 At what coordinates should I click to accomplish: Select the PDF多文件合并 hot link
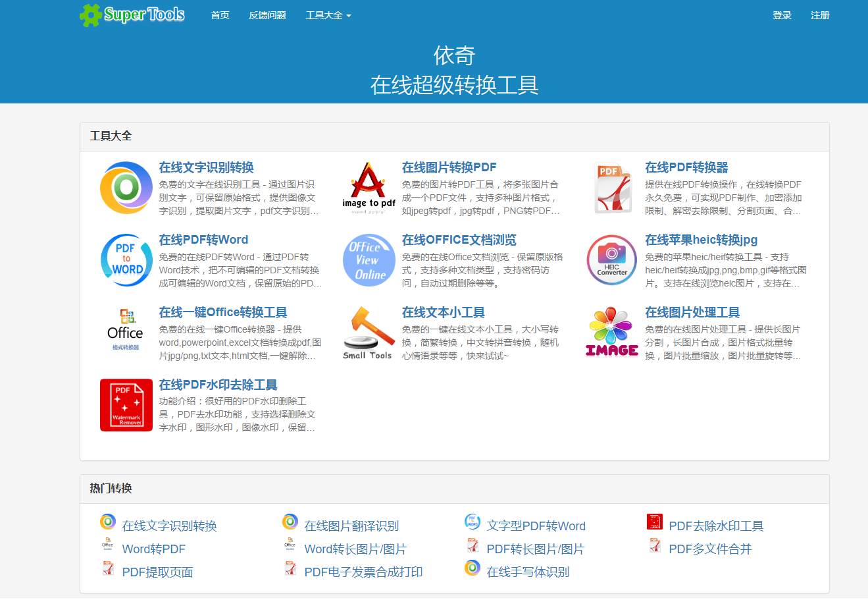pyautogui.click(x=710, y=549)
